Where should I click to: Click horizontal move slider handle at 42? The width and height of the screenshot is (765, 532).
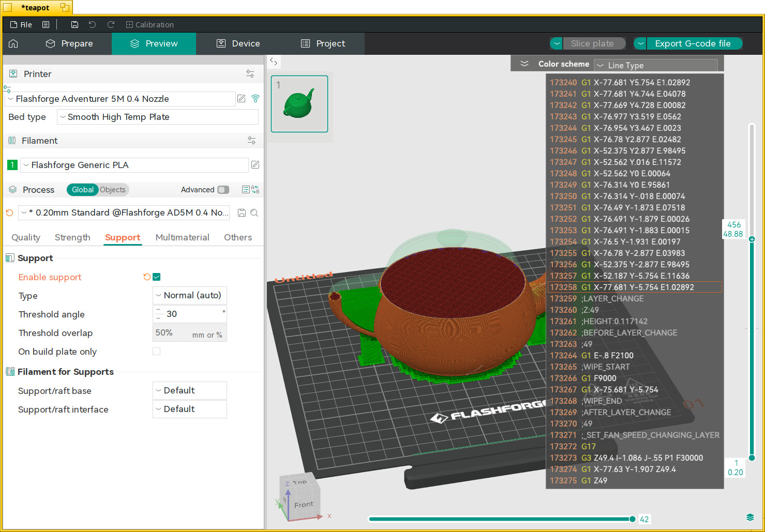[x=632, y=519]
